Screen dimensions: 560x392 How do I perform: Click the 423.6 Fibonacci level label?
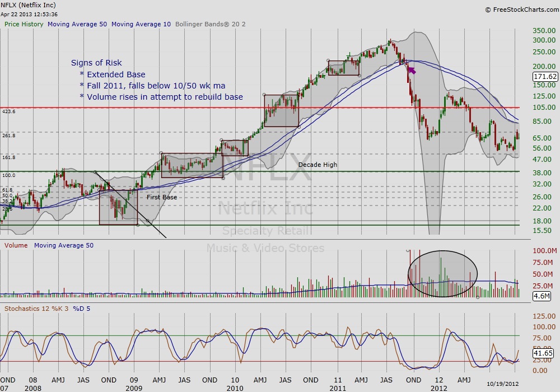[9, 111]
